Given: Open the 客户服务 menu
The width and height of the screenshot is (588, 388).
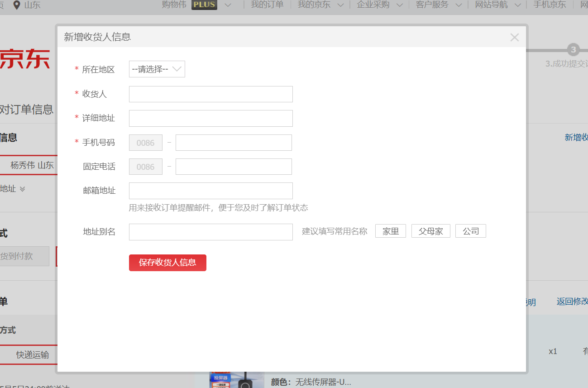Looking at the screenshot, I should point(438,5).
